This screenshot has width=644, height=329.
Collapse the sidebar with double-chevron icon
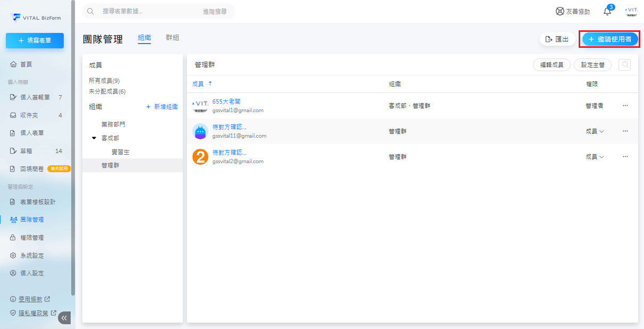[x=64, y=318]
